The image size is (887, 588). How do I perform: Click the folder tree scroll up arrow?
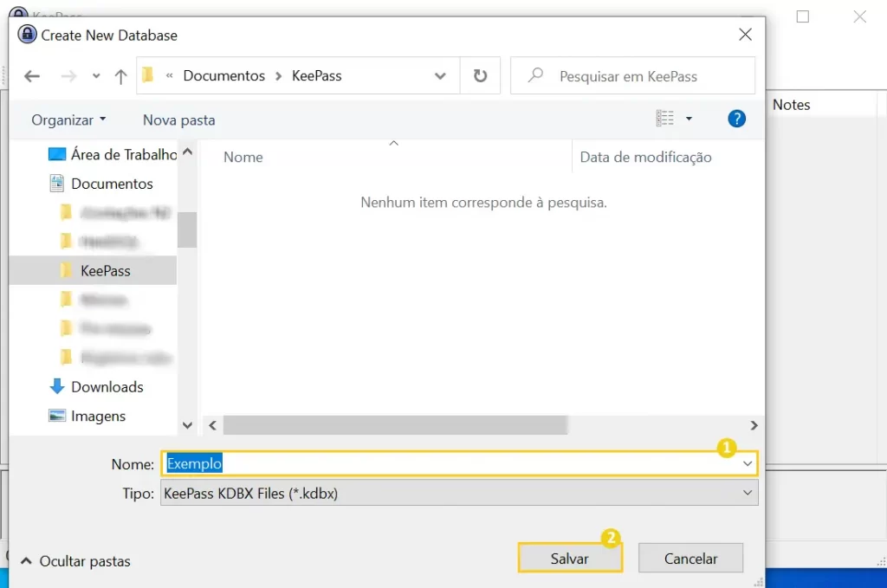[x=188, y=152]
